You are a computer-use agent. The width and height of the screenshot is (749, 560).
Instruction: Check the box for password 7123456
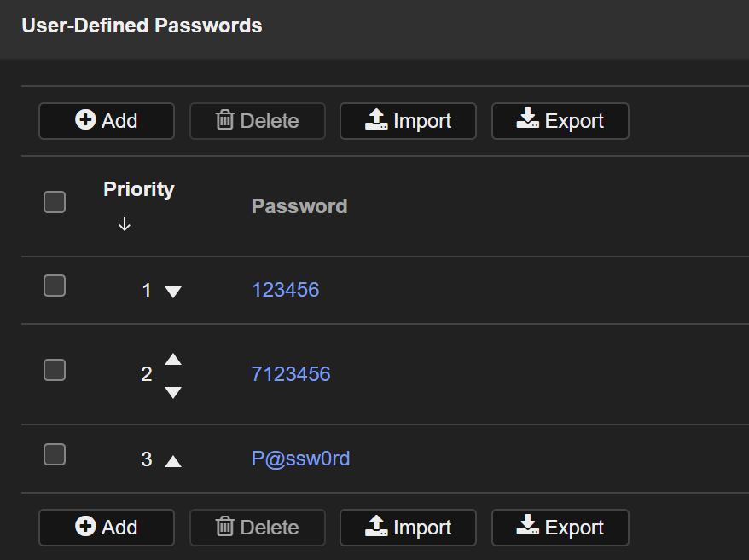click(x=55, y=370)
